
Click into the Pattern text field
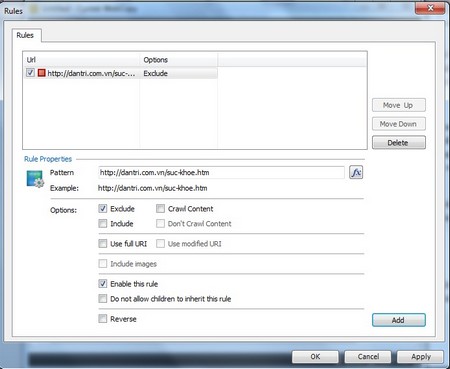coord(221,173)
